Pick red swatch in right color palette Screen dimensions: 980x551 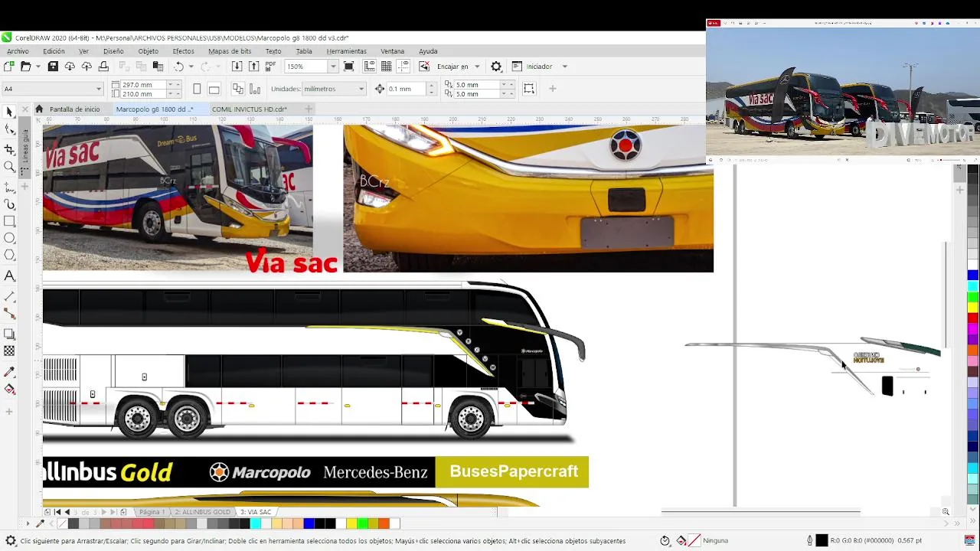(x=972, y=318)
